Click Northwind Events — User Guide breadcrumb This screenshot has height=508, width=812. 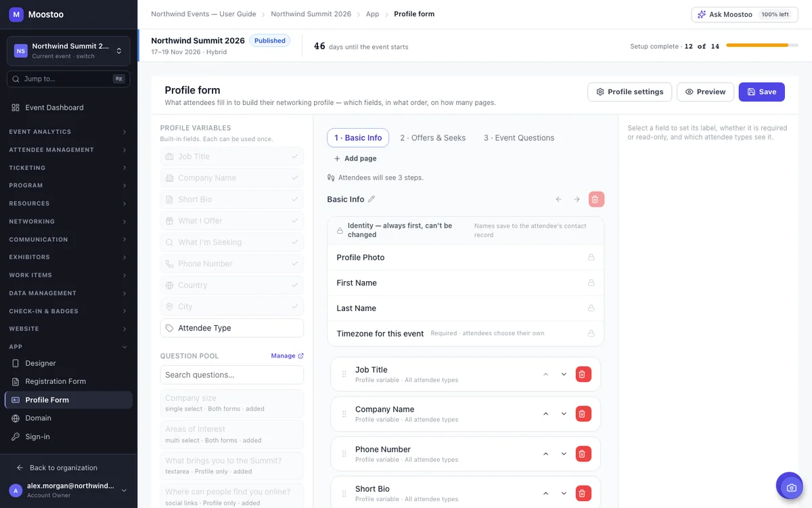(x=204, y=14)
